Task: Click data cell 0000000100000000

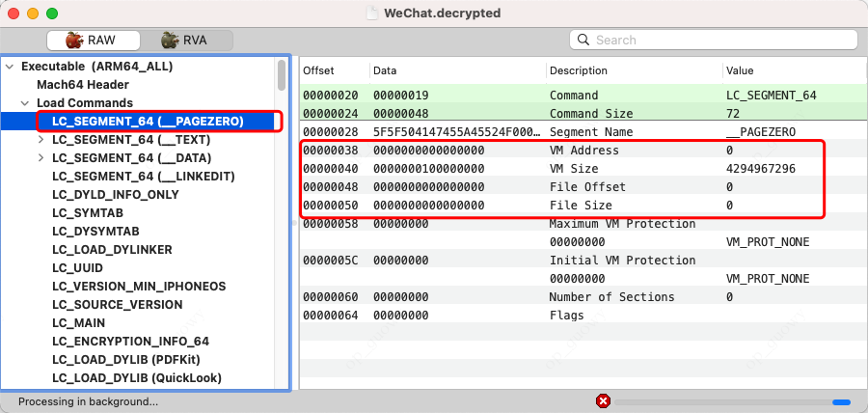Action: click(428, 168)
